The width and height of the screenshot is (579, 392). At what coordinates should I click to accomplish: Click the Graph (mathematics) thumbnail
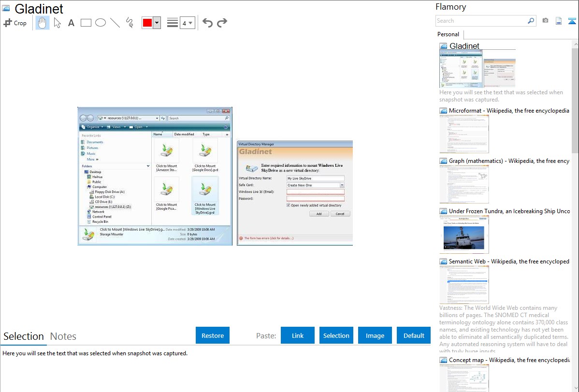coord(464,184)
